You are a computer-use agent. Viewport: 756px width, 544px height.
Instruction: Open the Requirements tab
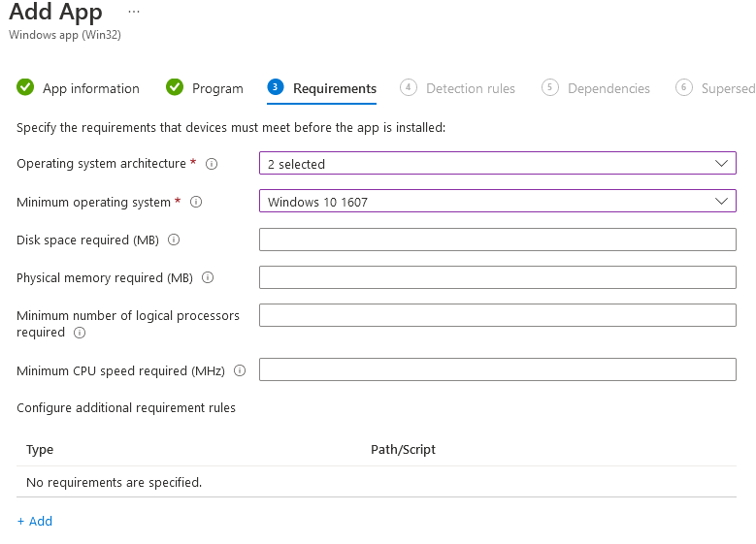coord(321,88)
